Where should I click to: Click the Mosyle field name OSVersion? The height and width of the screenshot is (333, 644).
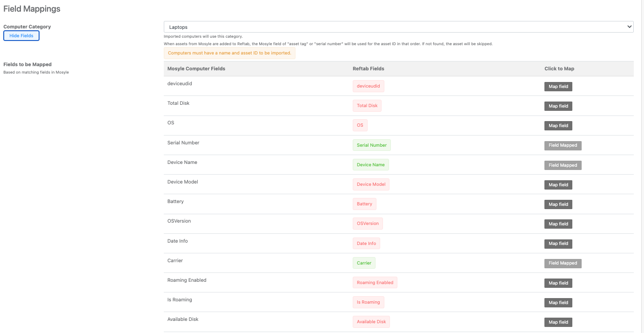tap(179, 221)
